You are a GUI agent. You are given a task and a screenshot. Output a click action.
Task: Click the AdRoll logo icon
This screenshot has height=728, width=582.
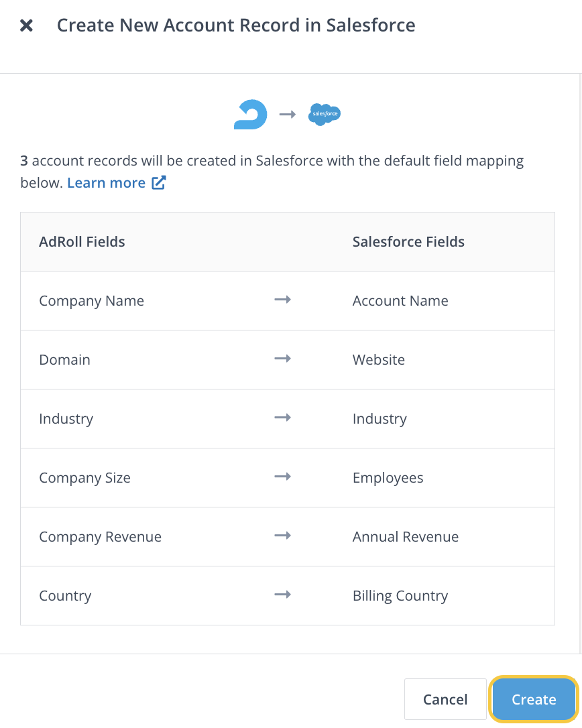point(251,115)
